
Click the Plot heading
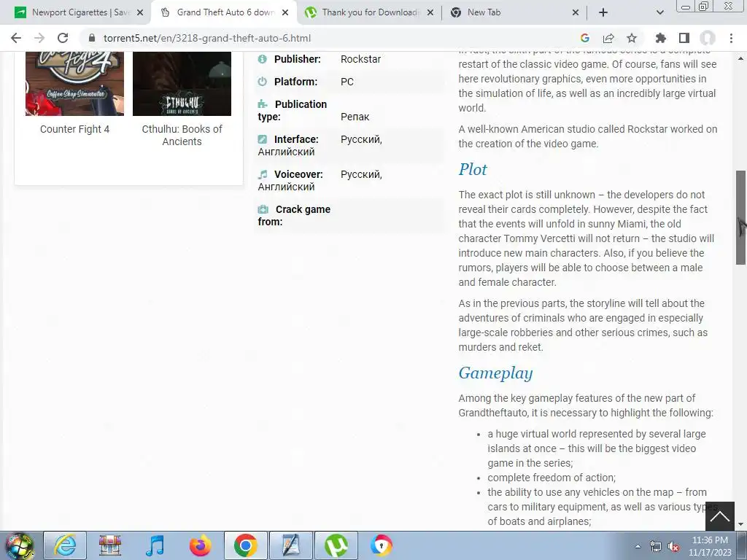pyautogui.click(x=473, y=169)
